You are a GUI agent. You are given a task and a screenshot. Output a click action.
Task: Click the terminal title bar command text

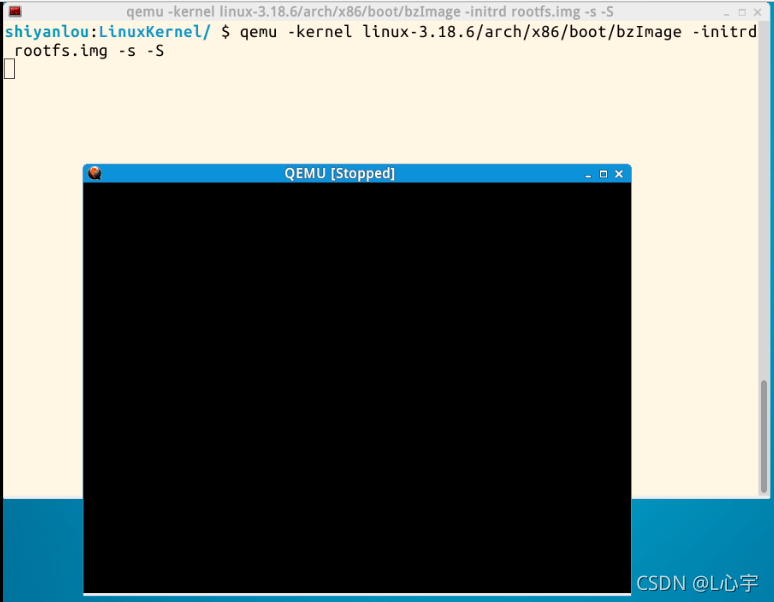pos(370,11)
